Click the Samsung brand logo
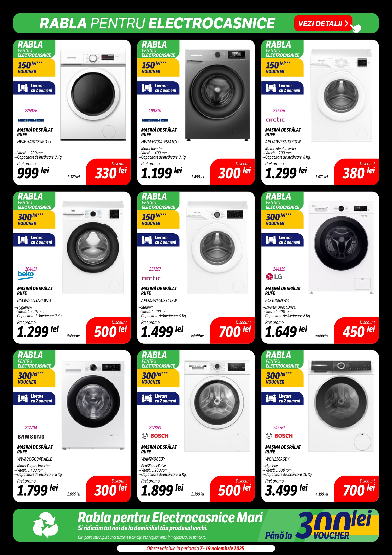 click(31, 437)
